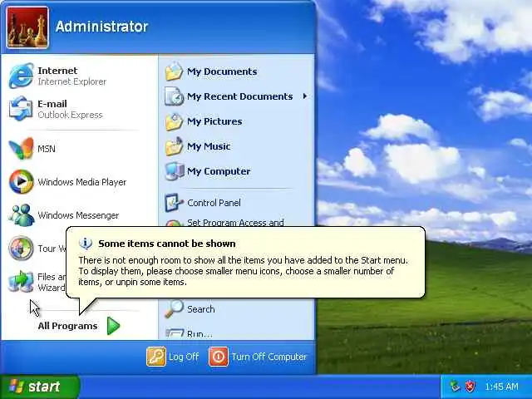Click the red security shield tray icon
The image size is (532, 399).
pyautogui.click(x=470, y=386)
